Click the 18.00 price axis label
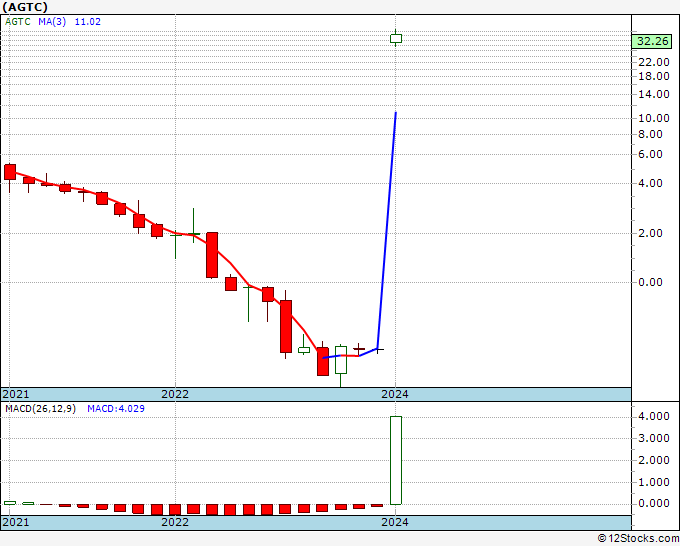680x546 pixels. pos(654,76)
